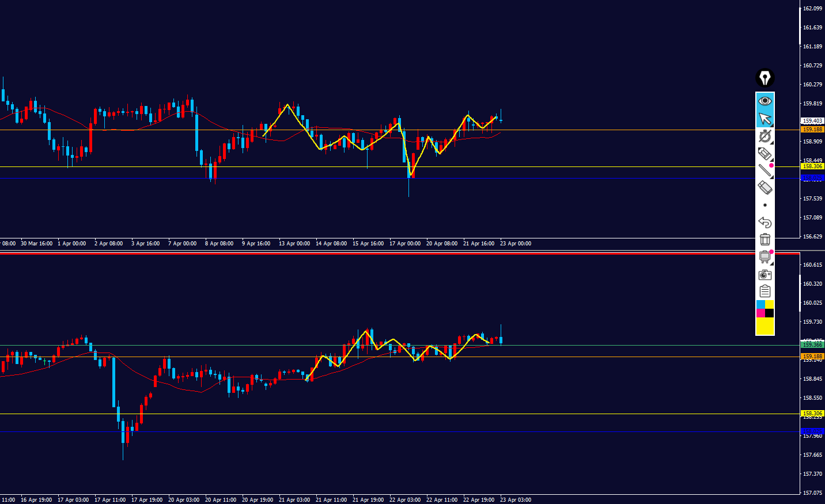Viewport: 825px width, 504px height.
Task: Click the orange 159.188 price label on lower chart
Action: pos(812,357)
